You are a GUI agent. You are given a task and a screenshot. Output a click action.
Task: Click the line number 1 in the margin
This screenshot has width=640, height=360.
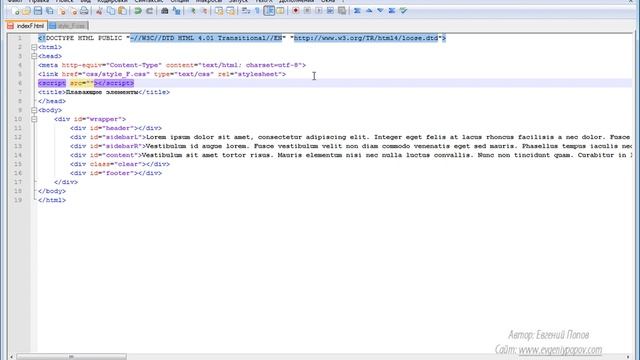(20, 38)
